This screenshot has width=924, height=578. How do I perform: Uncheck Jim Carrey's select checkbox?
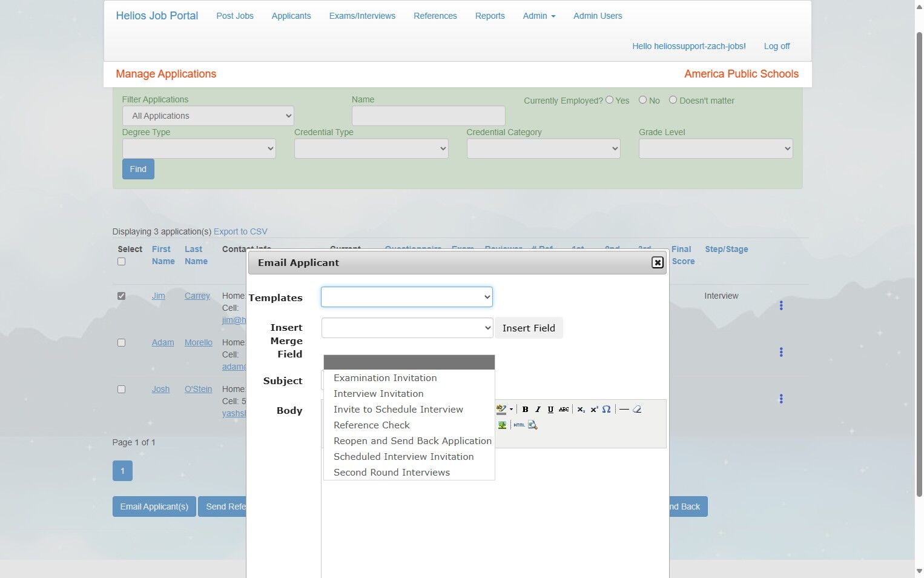[x=121, y=296]
